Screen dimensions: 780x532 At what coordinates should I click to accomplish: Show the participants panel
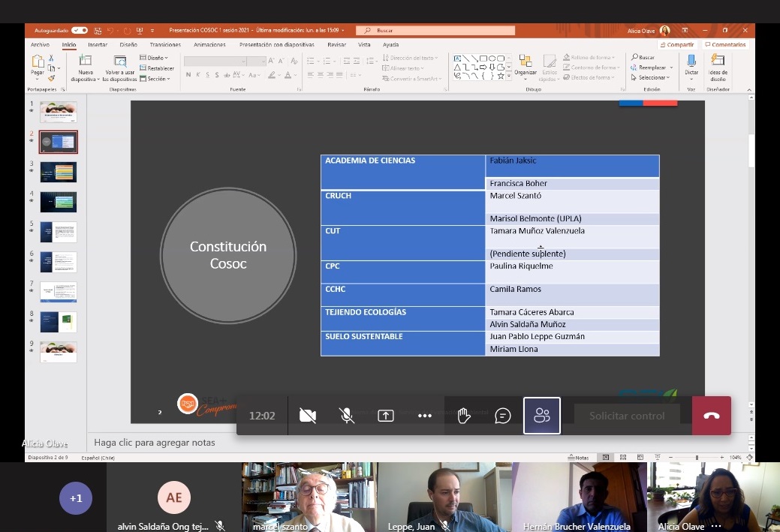542,416
